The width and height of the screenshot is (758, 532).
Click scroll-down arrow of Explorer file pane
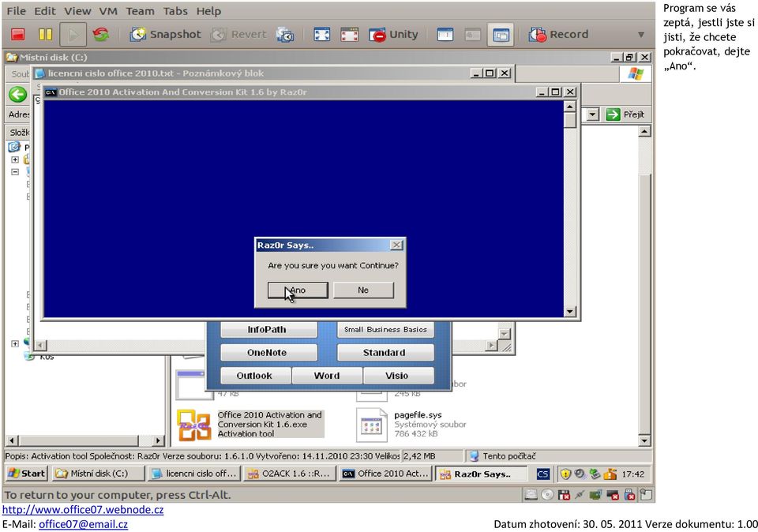(644, 440)
